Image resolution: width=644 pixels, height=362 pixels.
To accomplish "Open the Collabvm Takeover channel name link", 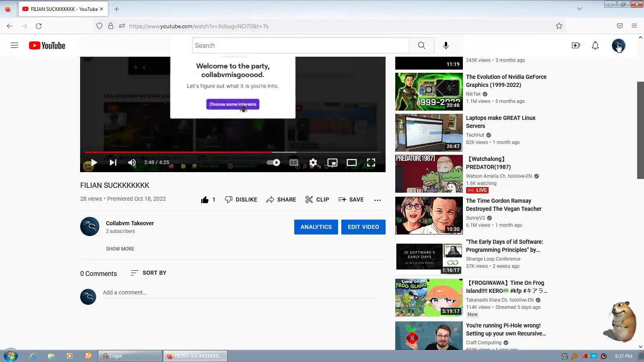I will click(130, 223).
